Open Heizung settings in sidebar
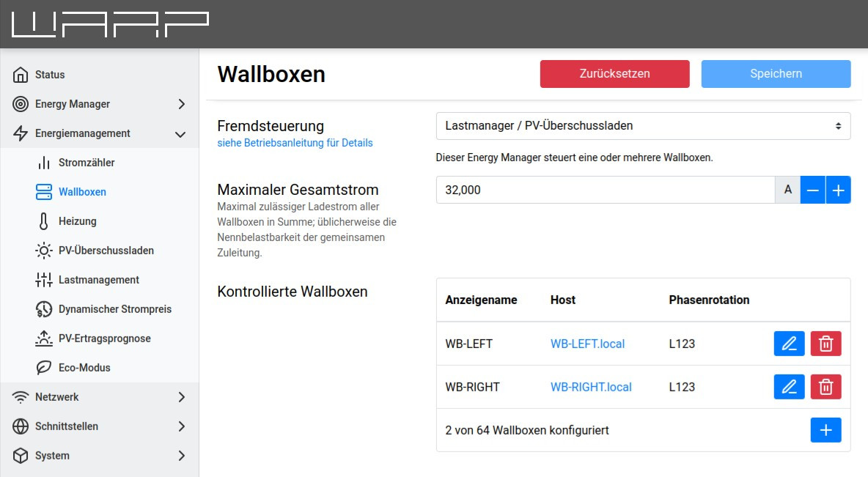Screen dimensions: 868x477 (x=77, y=221)
